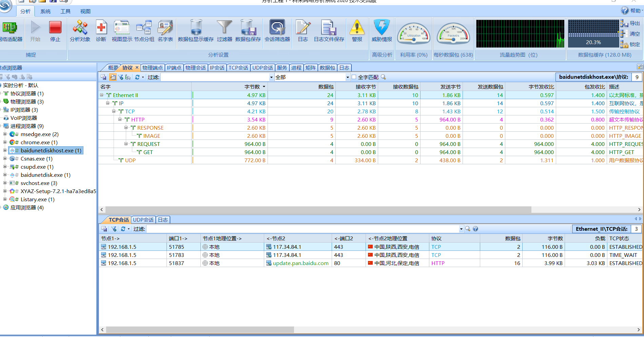Switch to the UDP会话 lower tab

143,220
